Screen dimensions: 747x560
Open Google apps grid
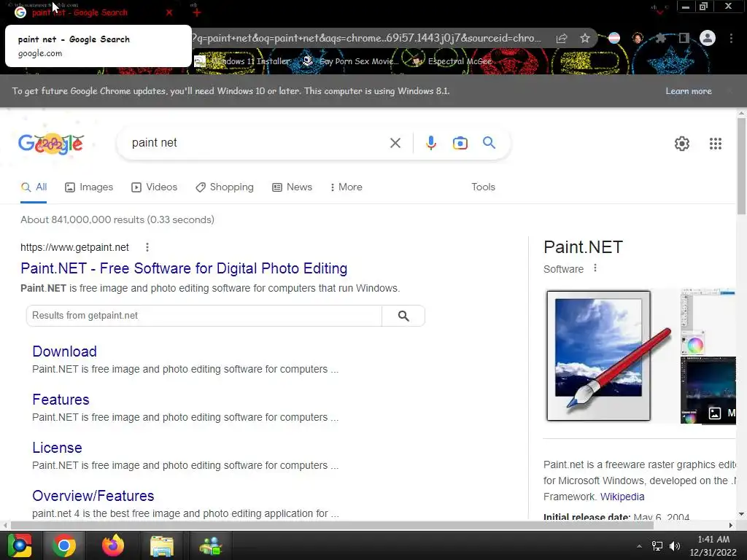point(715,144)
